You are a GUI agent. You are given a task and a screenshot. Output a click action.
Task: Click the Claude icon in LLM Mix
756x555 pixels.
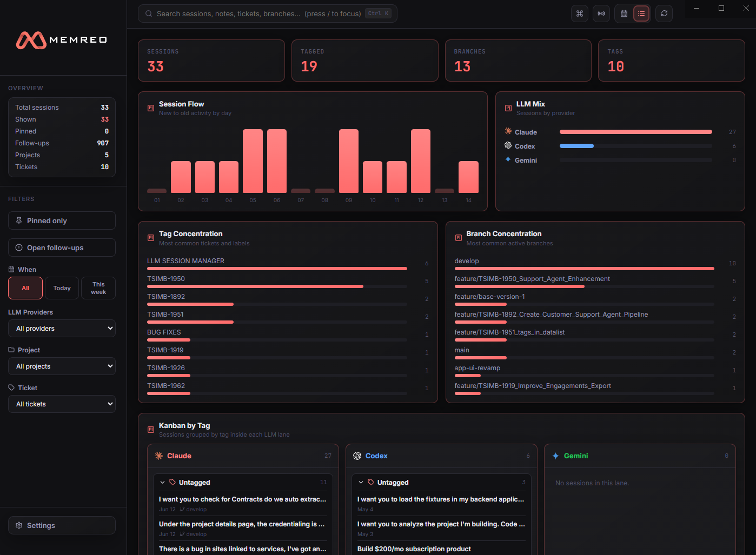click(508, 131)
